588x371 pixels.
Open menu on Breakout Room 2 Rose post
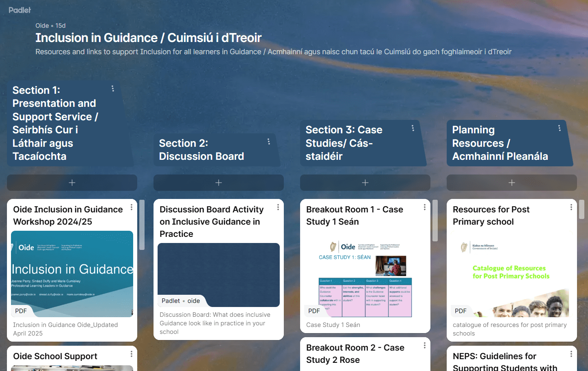pos(424,345)
